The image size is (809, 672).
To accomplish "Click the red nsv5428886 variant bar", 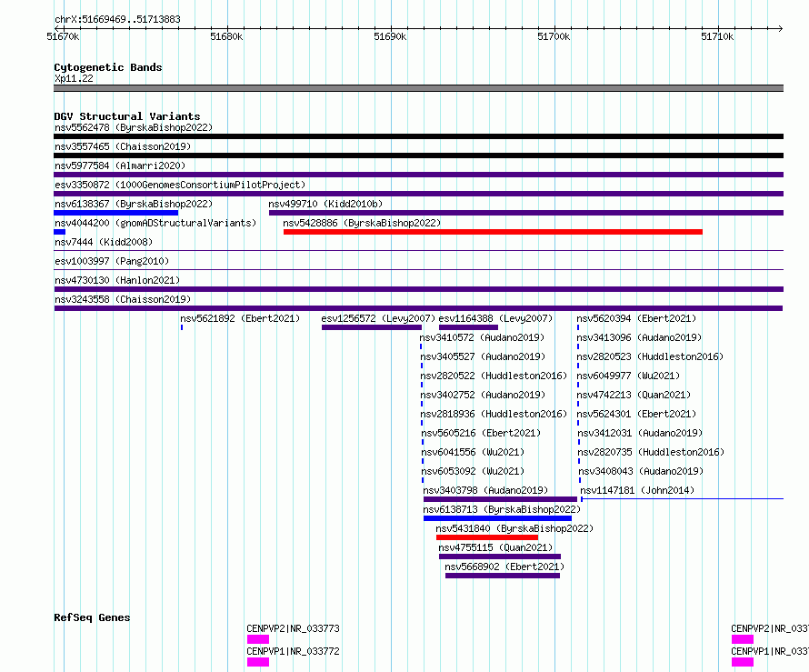I will (x=493, y=232).
